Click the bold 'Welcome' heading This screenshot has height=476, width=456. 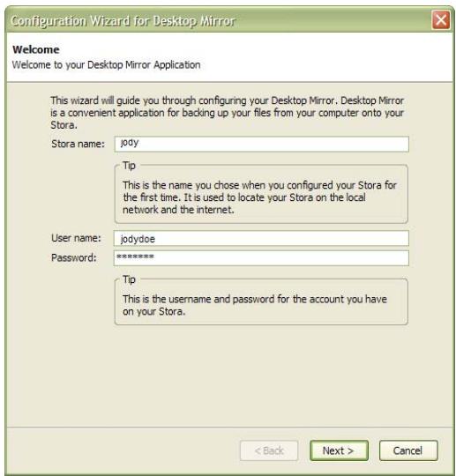tap(36, 49)
